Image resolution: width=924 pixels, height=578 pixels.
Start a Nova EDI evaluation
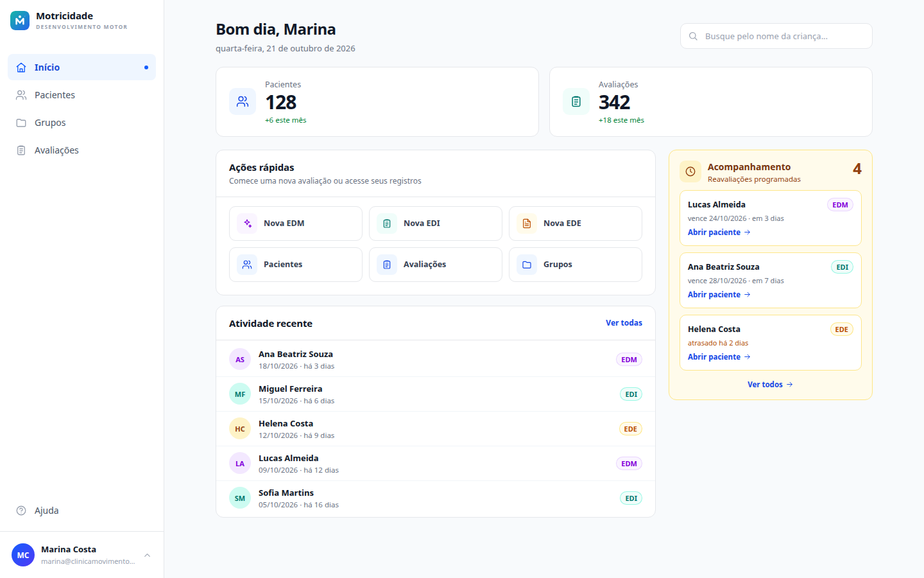pos(436,223)
